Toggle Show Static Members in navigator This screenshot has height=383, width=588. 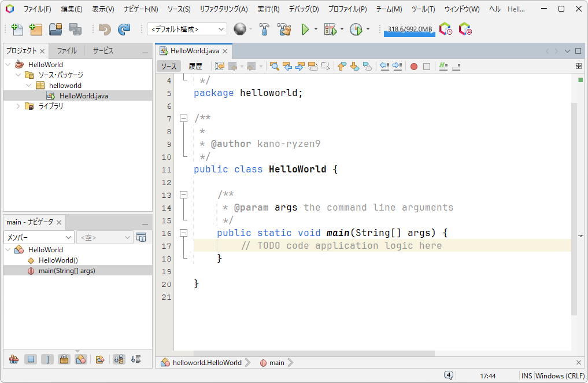point(47,359)
